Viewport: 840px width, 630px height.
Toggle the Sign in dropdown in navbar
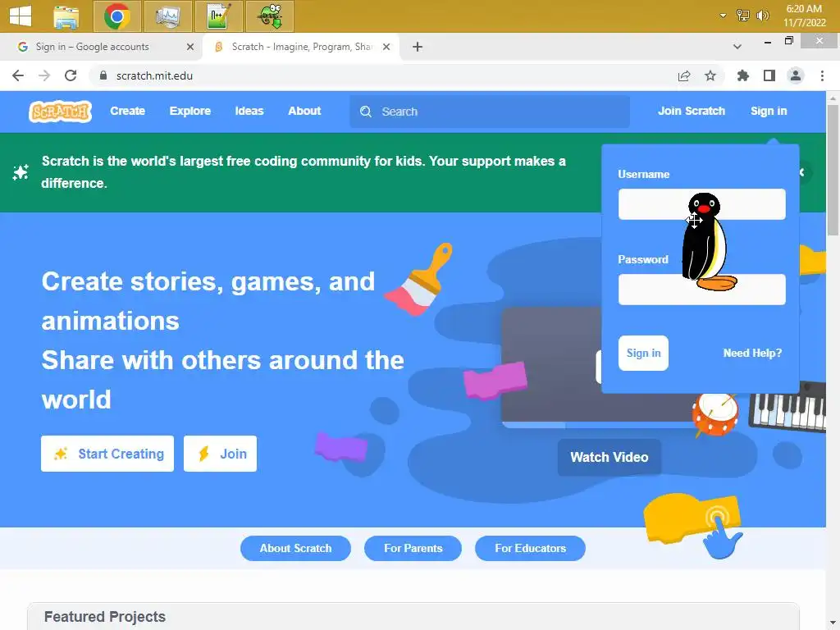coord(768,111)
